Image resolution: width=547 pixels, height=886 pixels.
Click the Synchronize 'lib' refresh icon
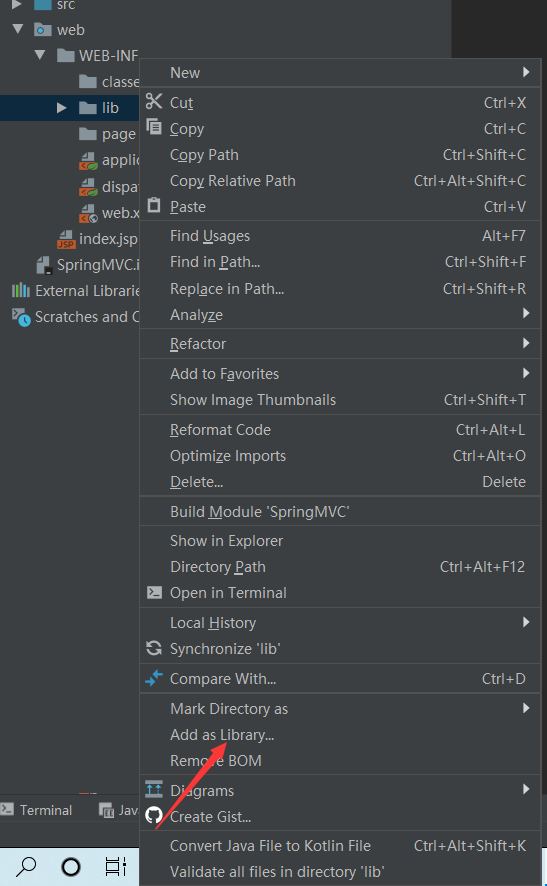154,648
